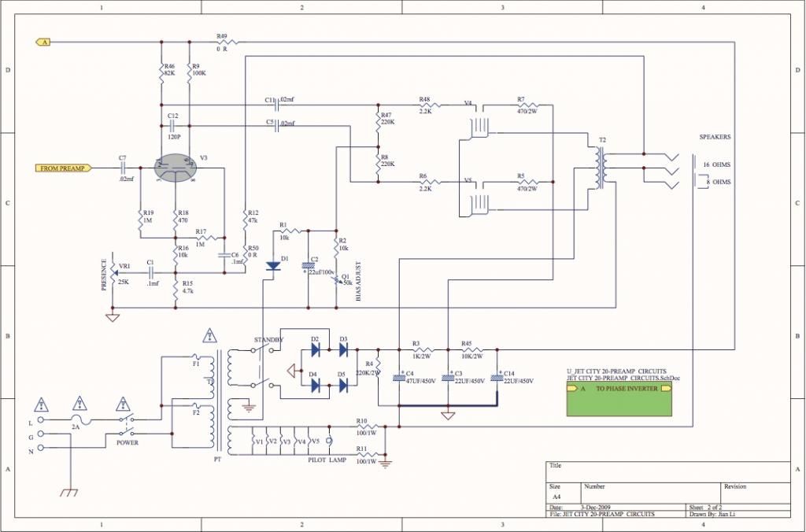Select capacitor C7 .02mf near FROM PREAMP

[122, 168]
